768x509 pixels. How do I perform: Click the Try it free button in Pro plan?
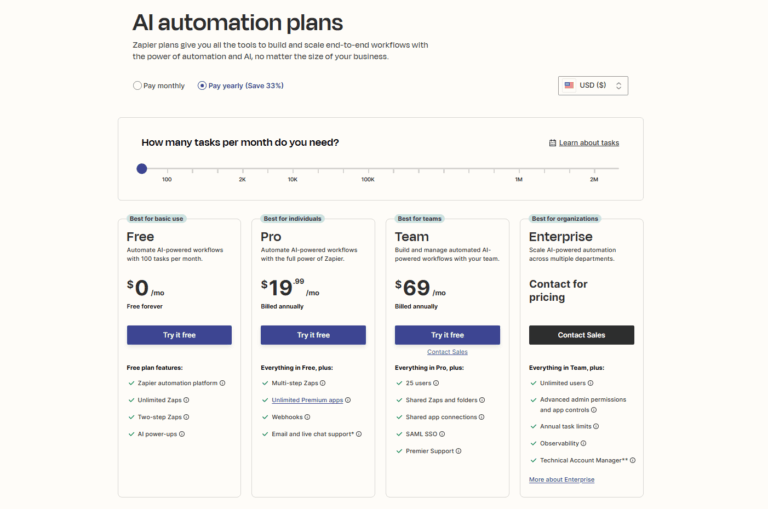[x=313, y=335]
